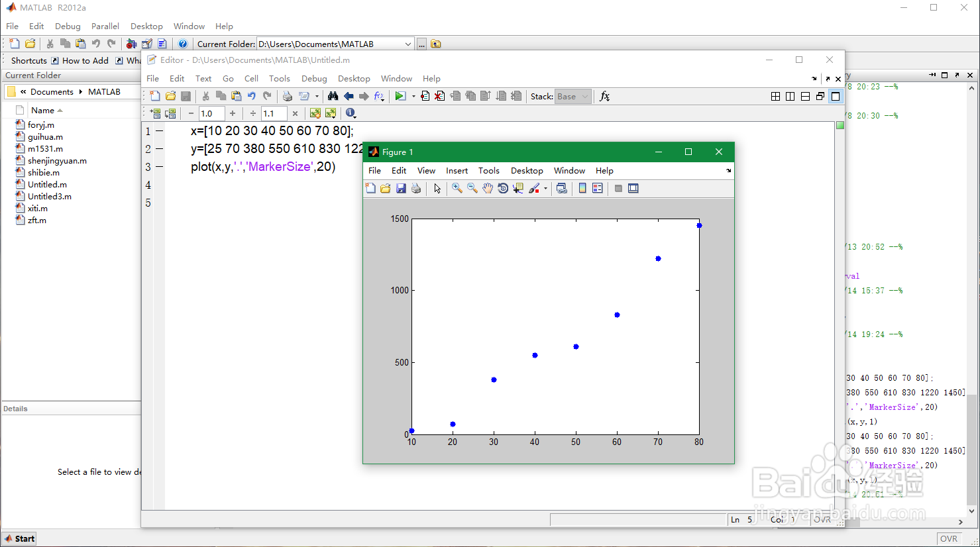
Task: Toggle breakpoint dash on line 2
Action: [x=159, y=149]
